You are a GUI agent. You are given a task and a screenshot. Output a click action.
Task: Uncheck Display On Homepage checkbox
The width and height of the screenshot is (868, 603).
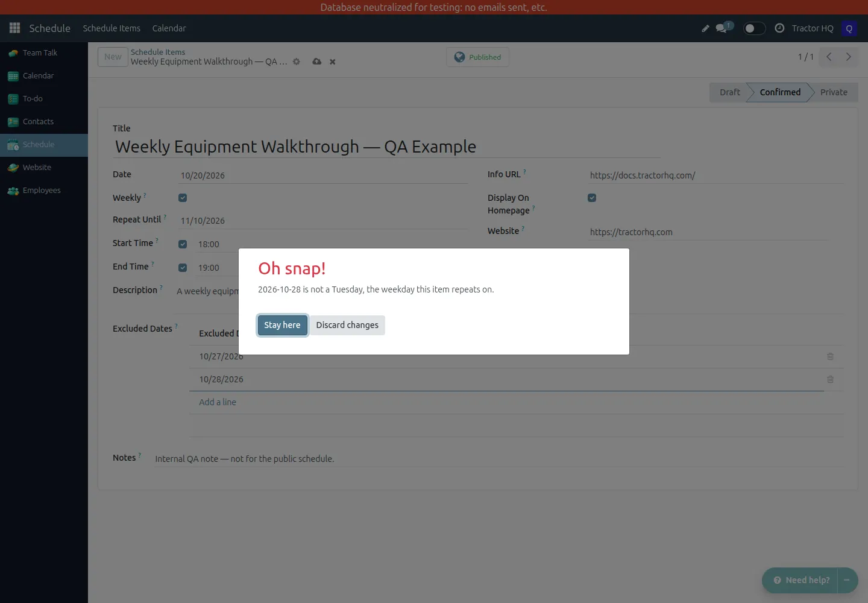coord(592,198)
